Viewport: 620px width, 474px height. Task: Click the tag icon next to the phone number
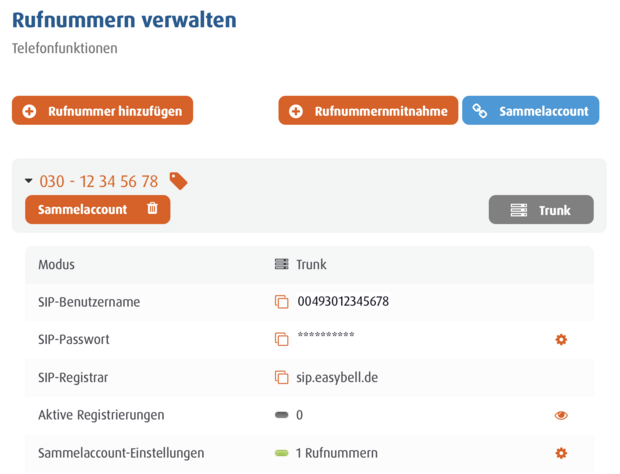click(x=178, y=181)
